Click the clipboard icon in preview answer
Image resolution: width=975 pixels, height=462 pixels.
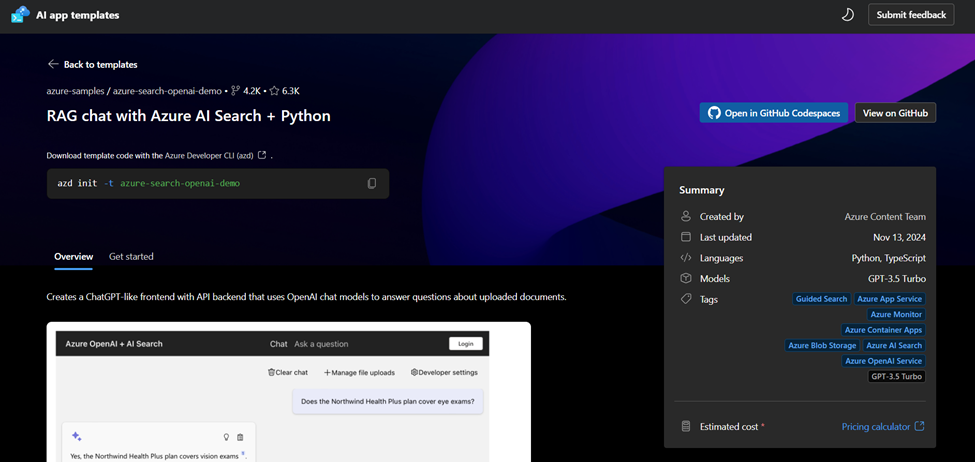coord(240,437)
